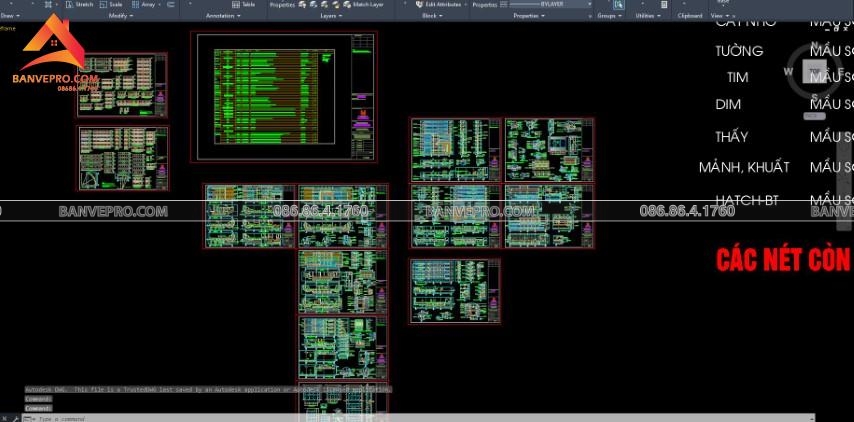Image resolution: width=854 pixels, height=422 pixels.
Task: Click the Match Properties tool in Properties panel
Action: [485, 4]
